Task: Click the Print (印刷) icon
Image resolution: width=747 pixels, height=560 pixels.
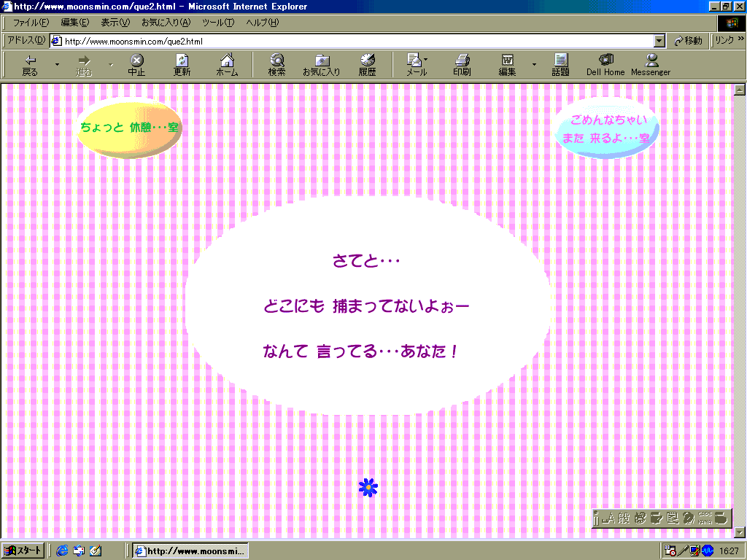Action: tap(462, 65)
